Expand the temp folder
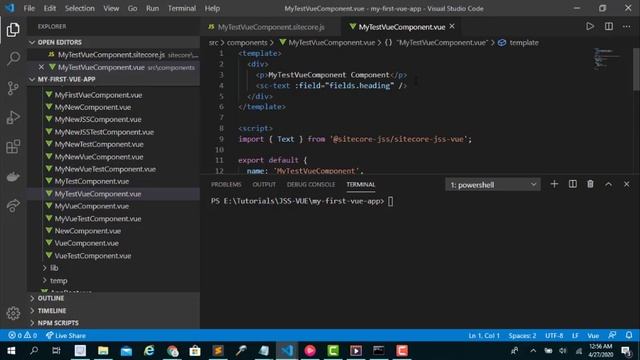 58,281
